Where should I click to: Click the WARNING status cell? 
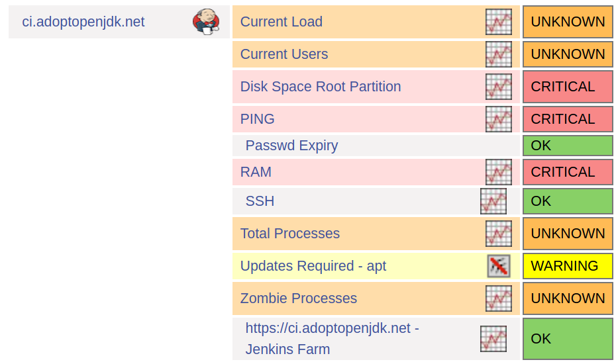(568, 266)
